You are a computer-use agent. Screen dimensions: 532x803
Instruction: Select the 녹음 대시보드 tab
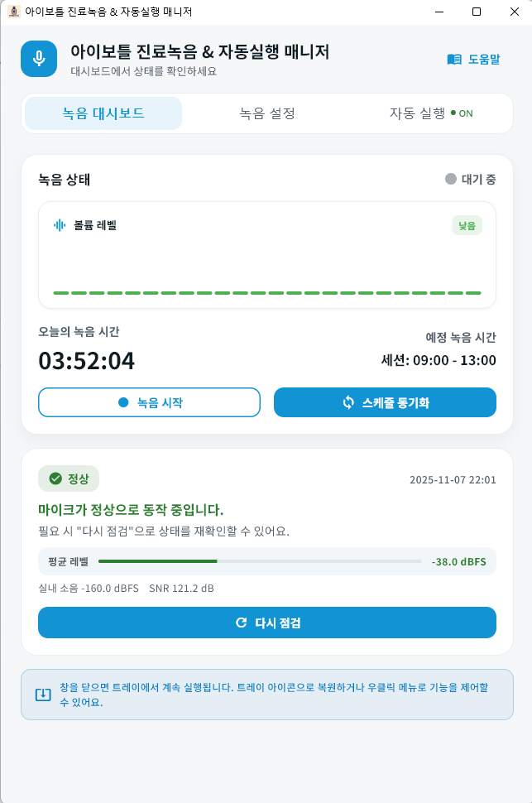(x=103, y=113)
